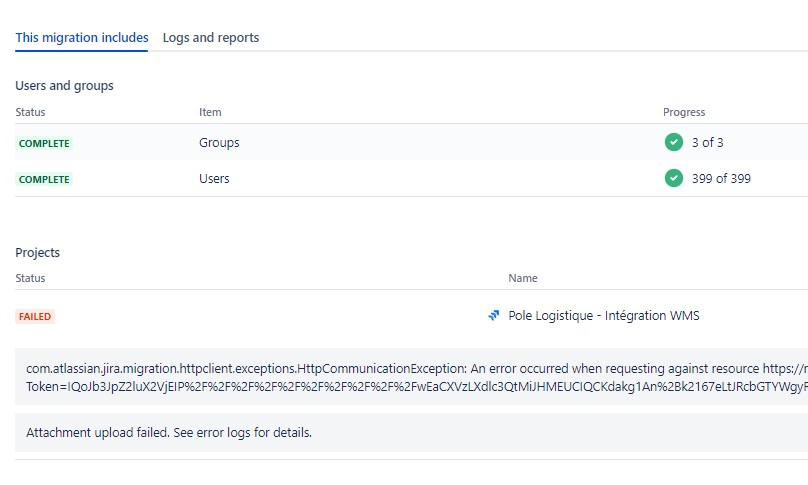Image resolution: width=808 pixels, height=485 pixels.
Task: Click the COMPLETE badge in Groups row
Action: click(44, 143)
